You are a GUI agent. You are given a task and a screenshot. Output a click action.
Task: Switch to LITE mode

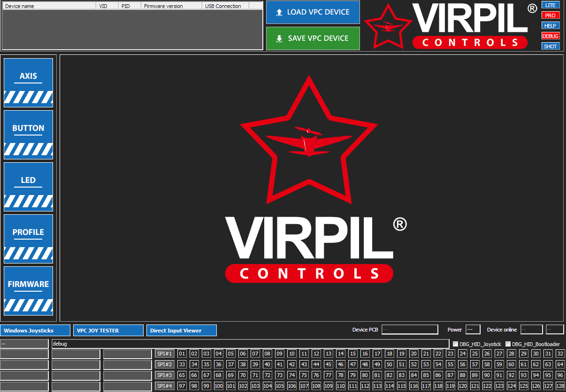point(551,5)
